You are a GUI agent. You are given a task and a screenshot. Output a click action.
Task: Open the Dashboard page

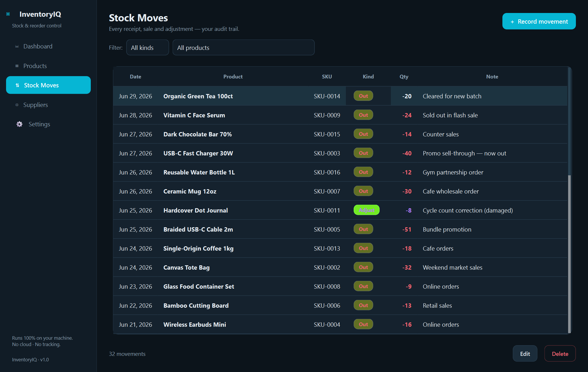pos(48,46)
